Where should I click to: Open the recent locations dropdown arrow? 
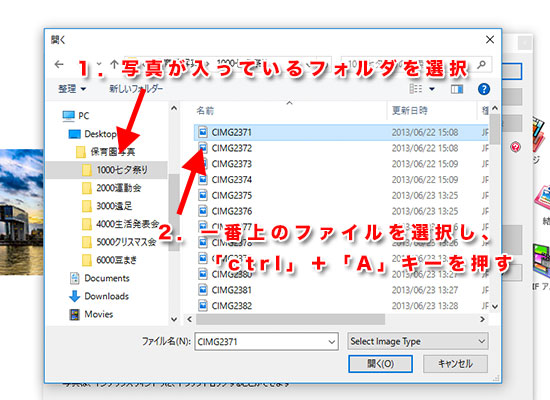(99, 64)
